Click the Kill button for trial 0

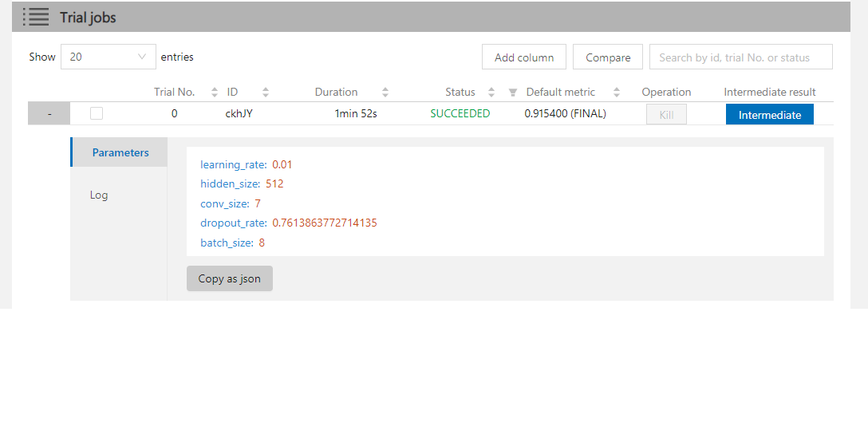coord(666,115)
